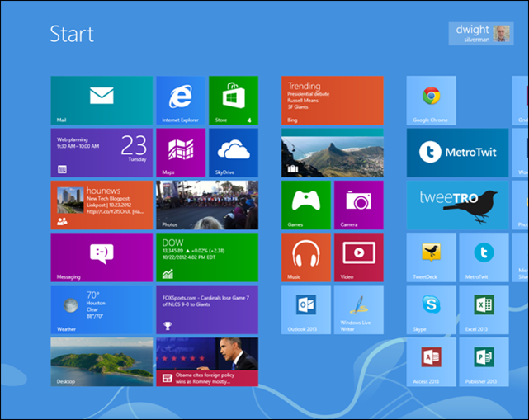This screenshot has height=420, width=529.
Task: Open the FOXSports.com sports tile
Action: pos(207,309)
